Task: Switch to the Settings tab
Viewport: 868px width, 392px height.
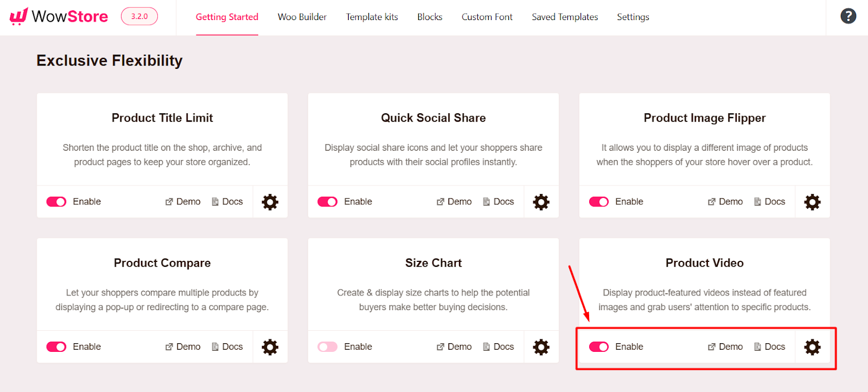Action: [x=633, y=17]
